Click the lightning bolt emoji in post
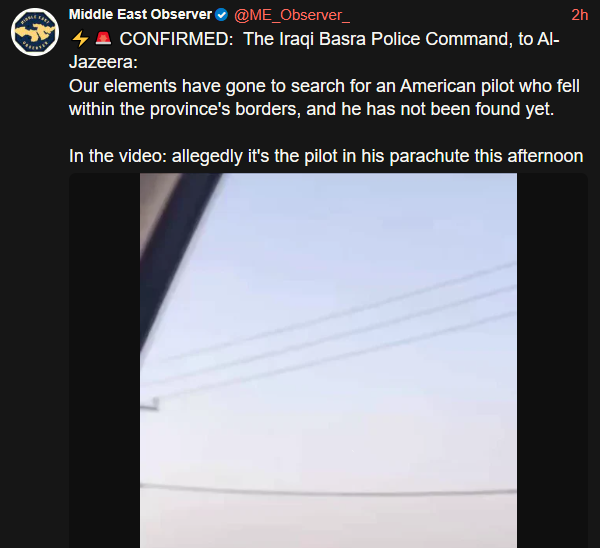Image resolution: width=600 pixels, height=548 pixels. pos(80,39)
